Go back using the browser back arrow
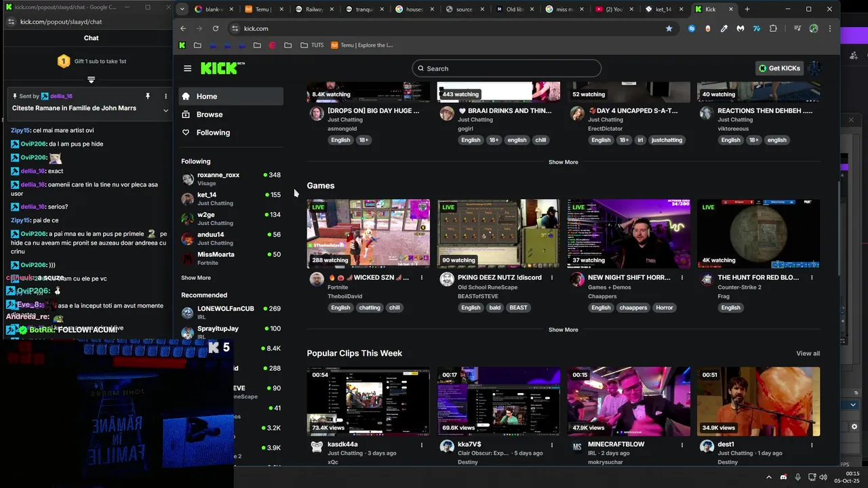This screenshot has width=868, height=488. pos(183,28)
